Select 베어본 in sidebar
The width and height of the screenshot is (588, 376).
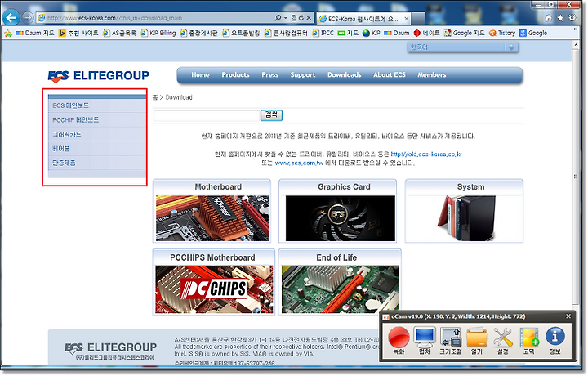(97, 149)
